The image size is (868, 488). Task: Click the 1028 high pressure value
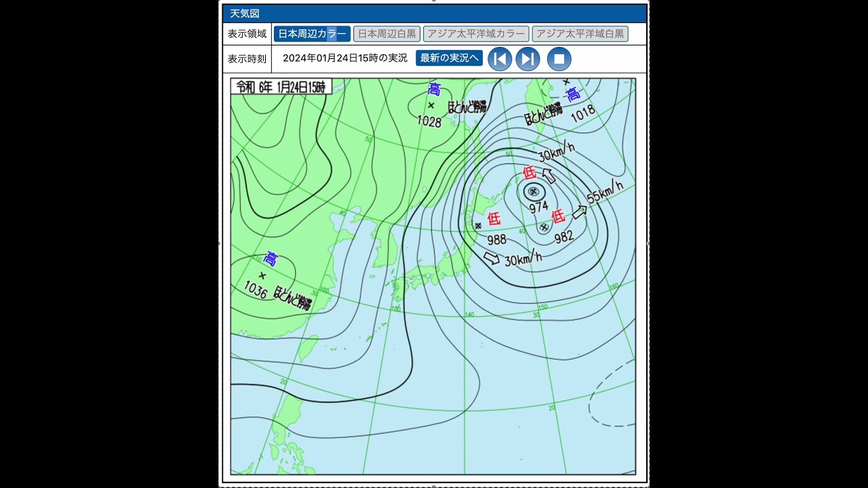point(429,122)
